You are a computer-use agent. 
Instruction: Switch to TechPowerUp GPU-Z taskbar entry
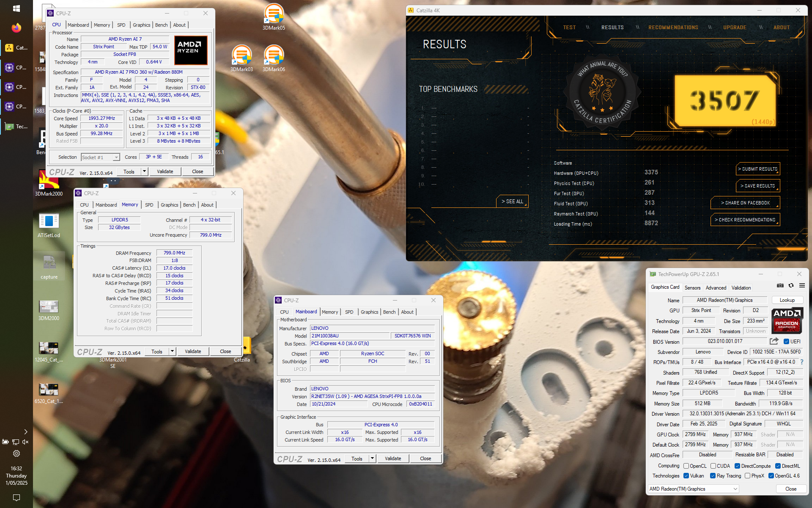tap(16, 127)
